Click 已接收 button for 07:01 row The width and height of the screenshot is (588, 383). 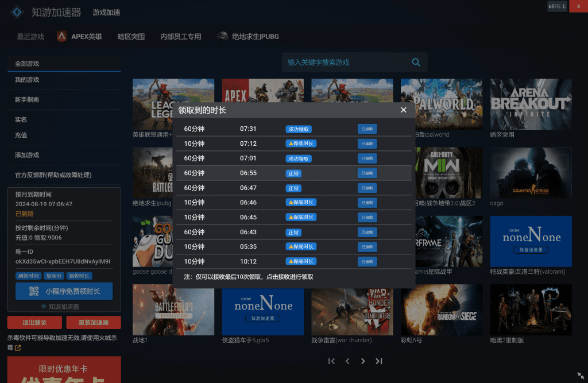367,158
